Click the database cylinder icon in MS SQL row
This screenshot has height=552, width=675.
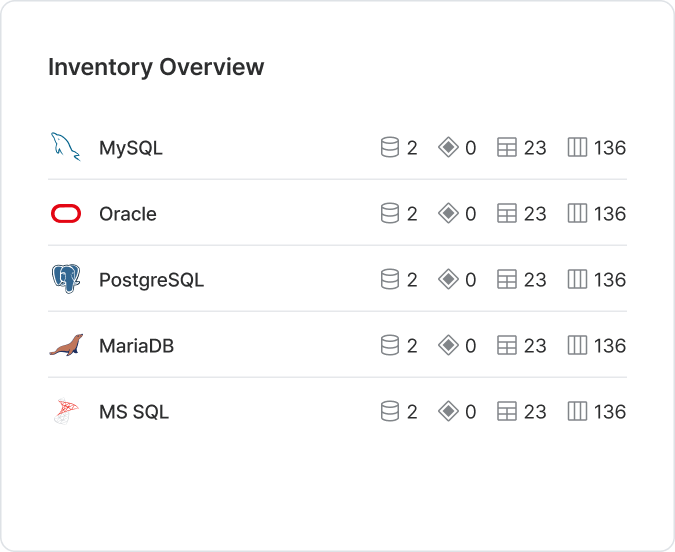pyautogui.click(x=390, y=411)
